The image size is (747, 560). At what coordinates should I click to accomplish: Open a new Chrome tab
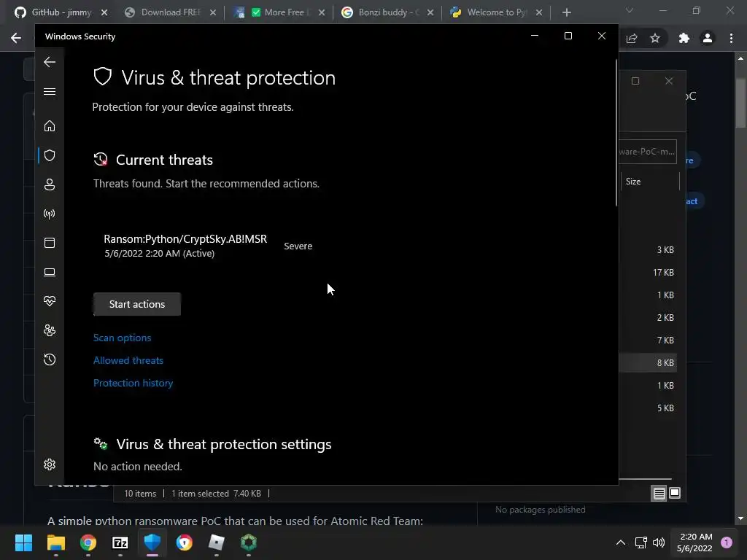(566, 12)
